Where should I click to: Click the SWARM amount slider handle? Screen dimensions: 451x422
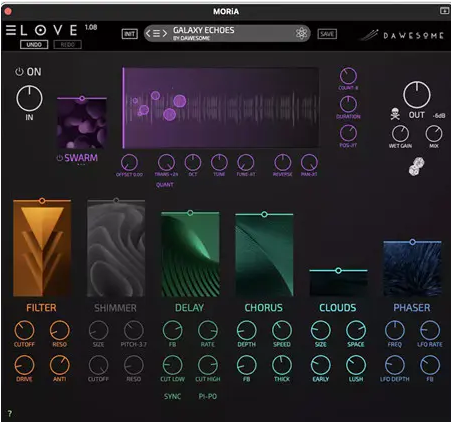pos(82,98)
